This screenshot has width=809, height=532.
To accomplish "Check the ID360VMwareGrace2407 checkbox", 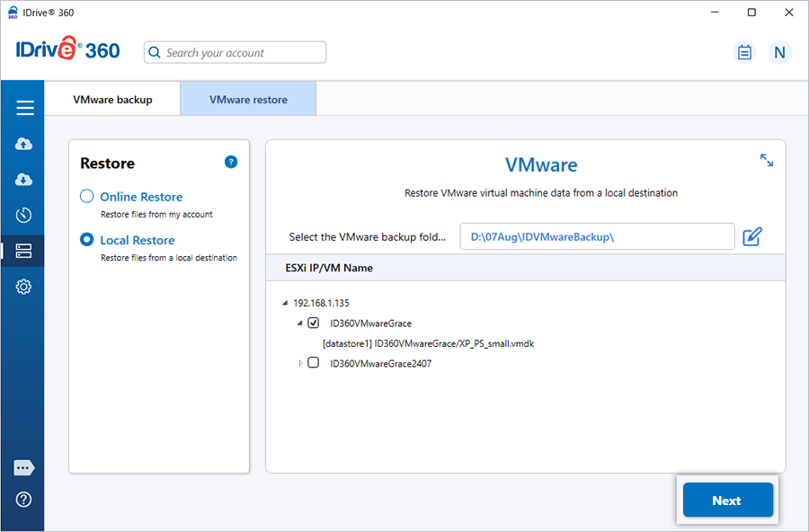I will [x=313, y=362].
